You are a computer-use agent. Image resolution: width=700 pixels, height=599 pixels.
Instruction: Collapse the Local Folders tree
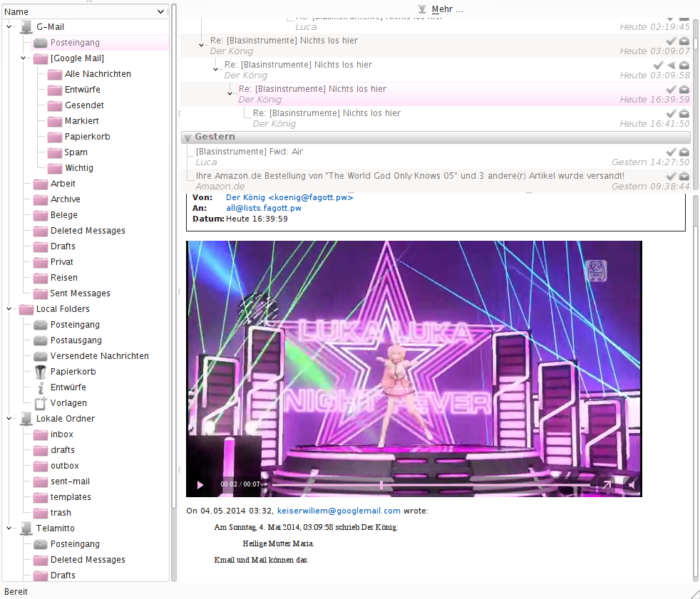coord(9,308)
